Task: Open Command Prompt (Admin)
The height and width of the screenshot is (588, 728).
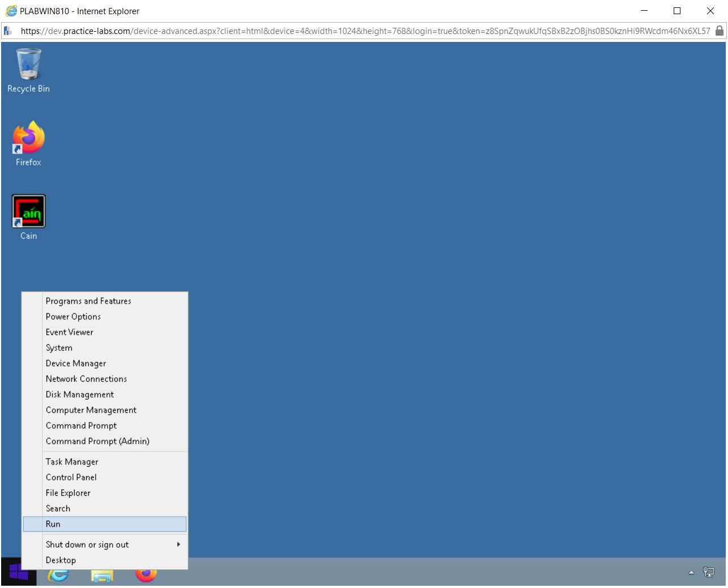Action: [97, 441]
